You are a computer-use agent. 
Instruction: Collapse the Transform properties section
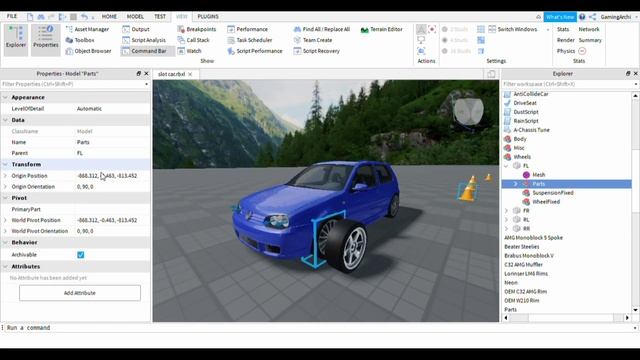5,164
